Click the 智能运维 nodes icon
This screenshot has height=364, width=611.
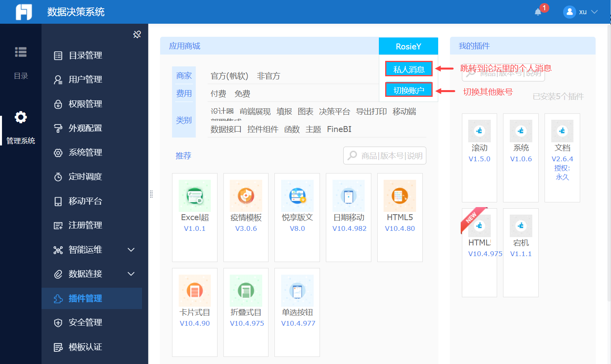[58, 250]
